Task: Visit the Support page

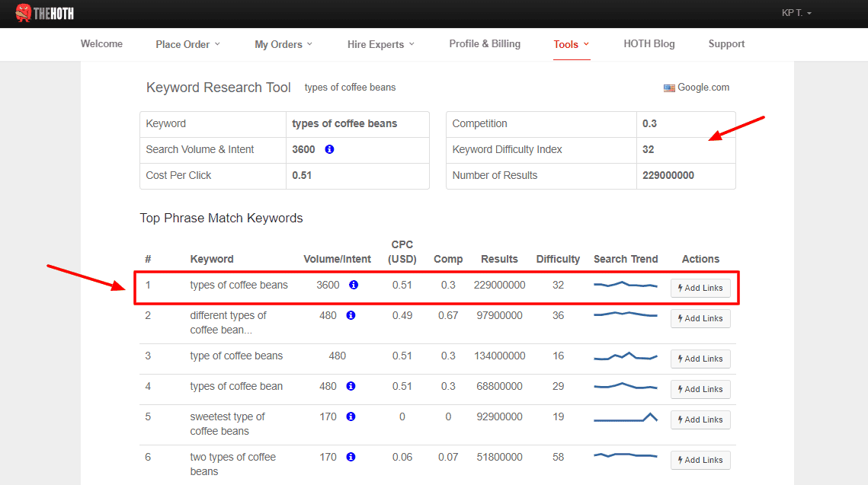Action: 726,44
